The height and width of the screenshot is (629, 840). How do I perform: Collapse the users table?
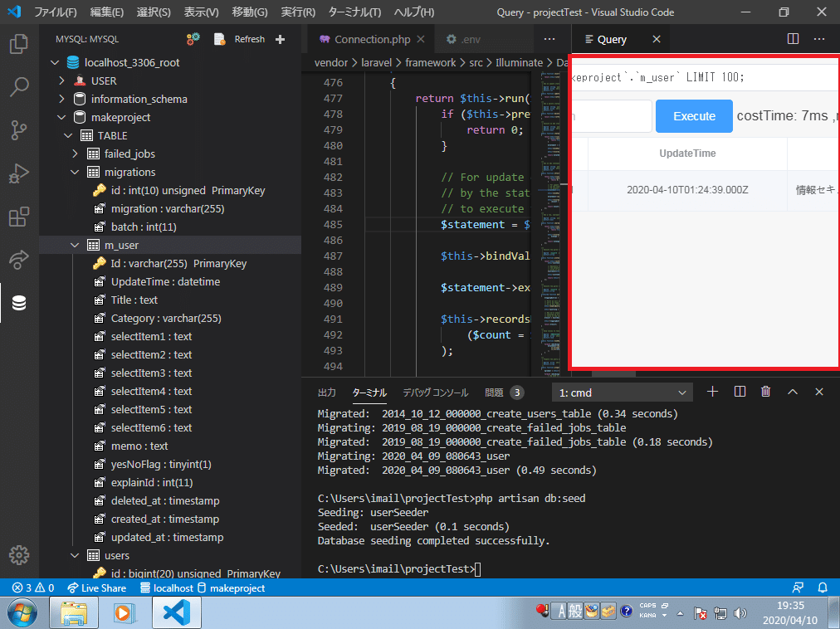coord(75,556)
